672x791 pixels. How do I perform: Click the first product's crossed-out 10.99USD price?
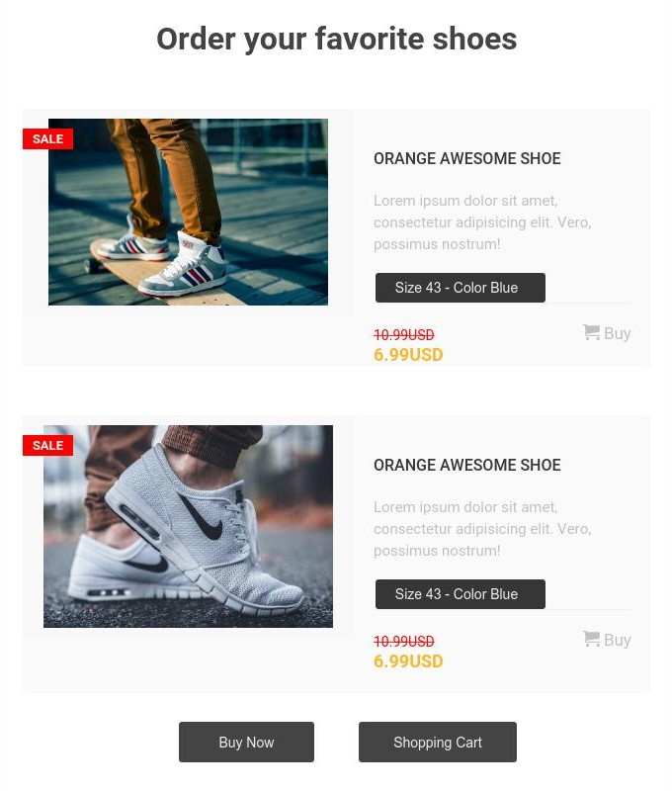(x=404, y=335)
